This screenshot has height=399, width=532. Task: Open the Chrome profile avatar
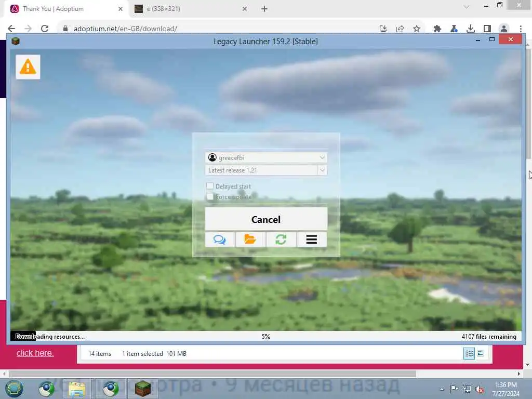504,29
